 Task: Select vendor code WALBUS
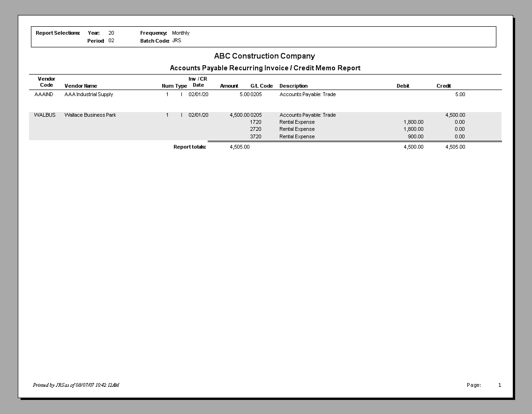coord(45,115)
